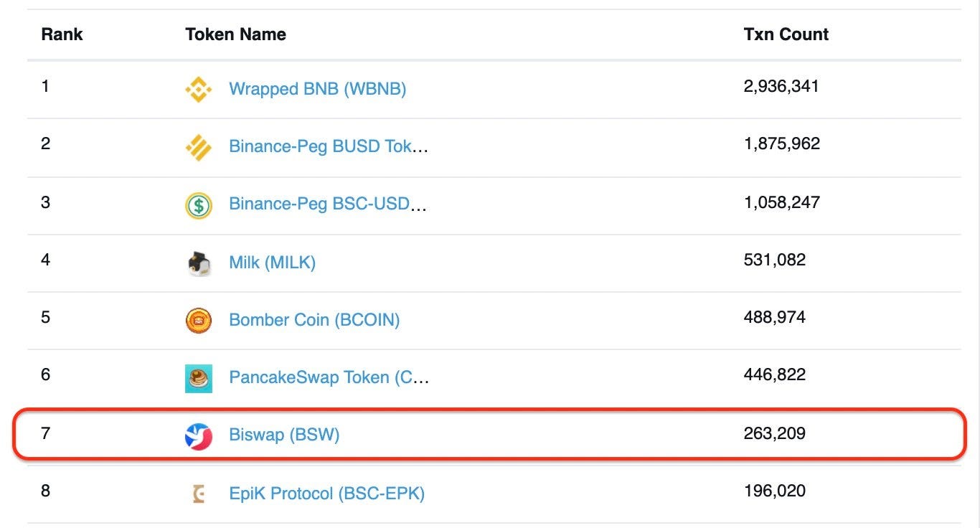Screen dimensions: 980x528
Task: Click the Wrapped BNB token icon
Action: point(198,90)
